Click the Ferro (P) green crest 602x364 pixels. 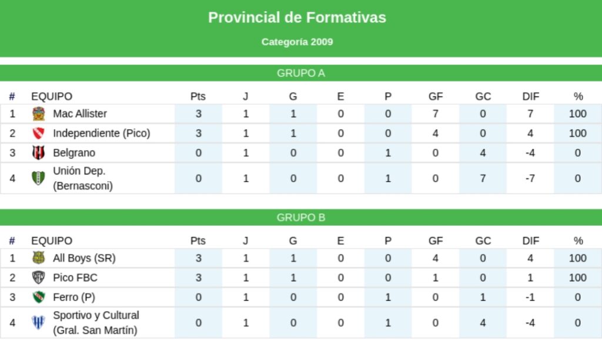click(38, 297)
